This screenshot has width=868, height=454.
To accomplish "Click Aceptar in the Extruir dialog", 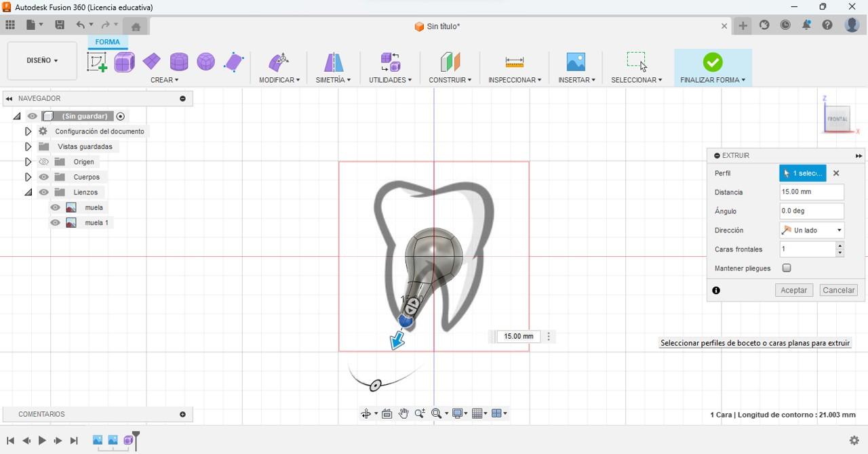I will tap(793, 290).
